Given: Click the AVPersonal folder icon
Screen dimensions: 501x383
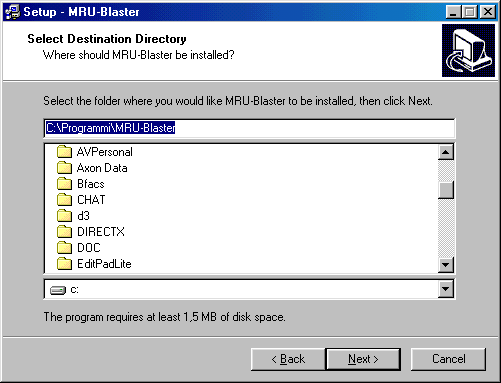Looking at the screenshot, I should 64,152.
